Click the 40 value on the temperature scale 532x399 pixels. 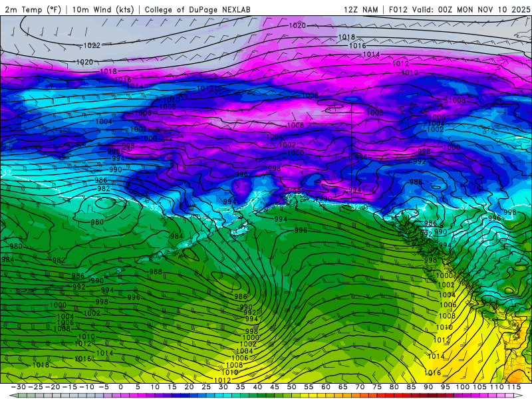[257, 387]
